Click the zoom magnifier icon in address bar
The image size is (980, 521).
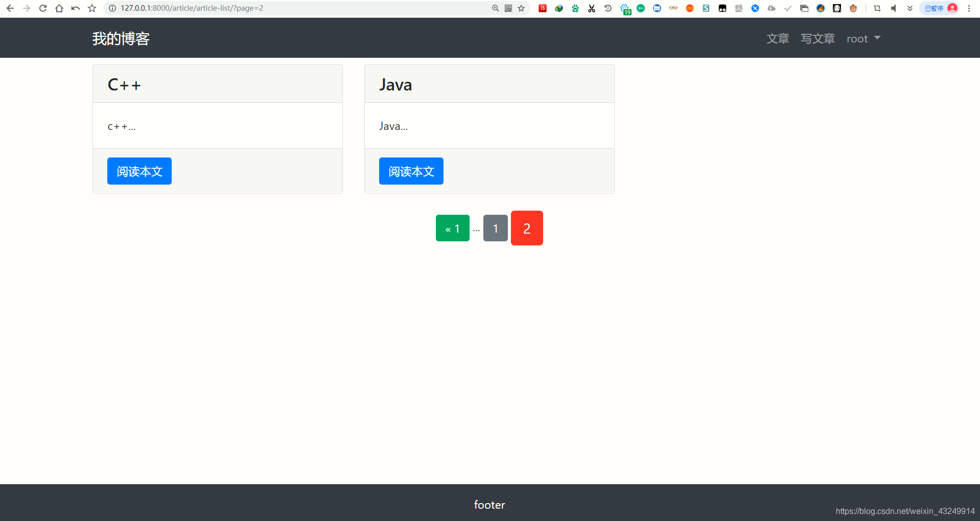tap(495, 8)
